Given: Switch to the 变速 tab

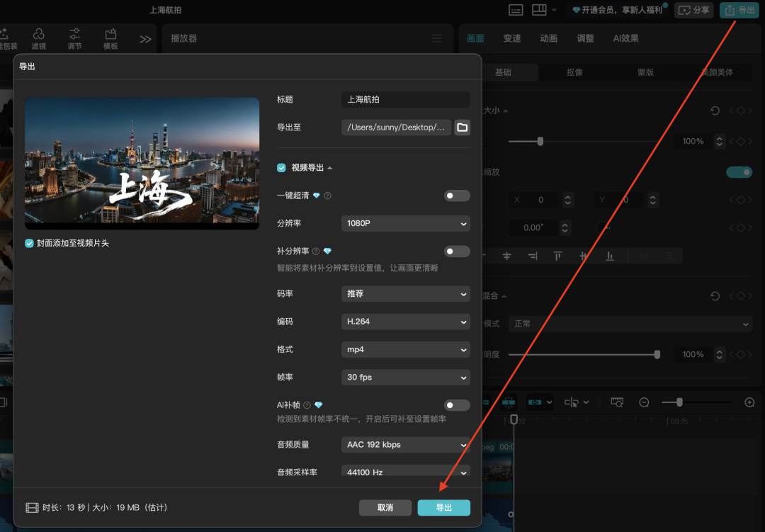Looking at the screenshot, I should coord(511,38).
